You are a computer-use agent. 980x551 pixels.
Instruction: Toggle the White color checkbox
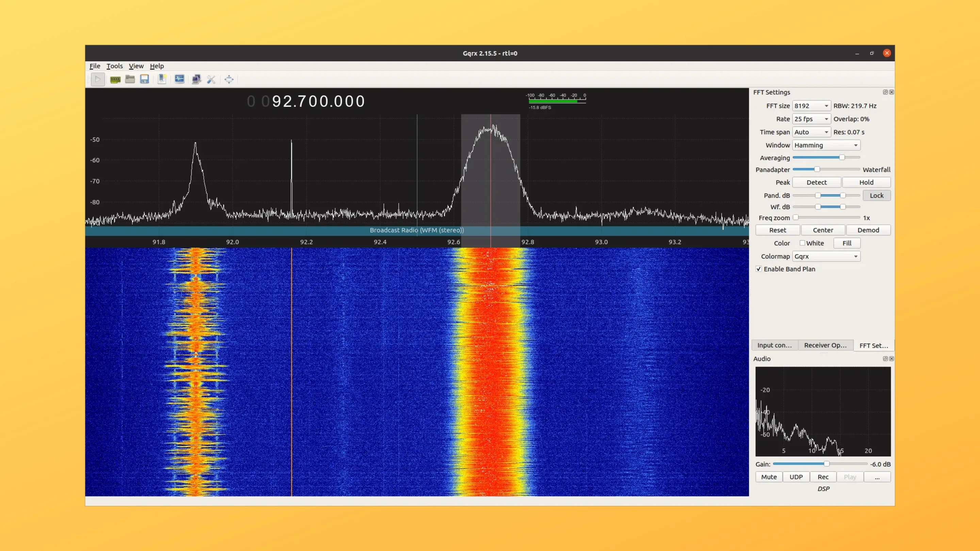pos(802,243)
